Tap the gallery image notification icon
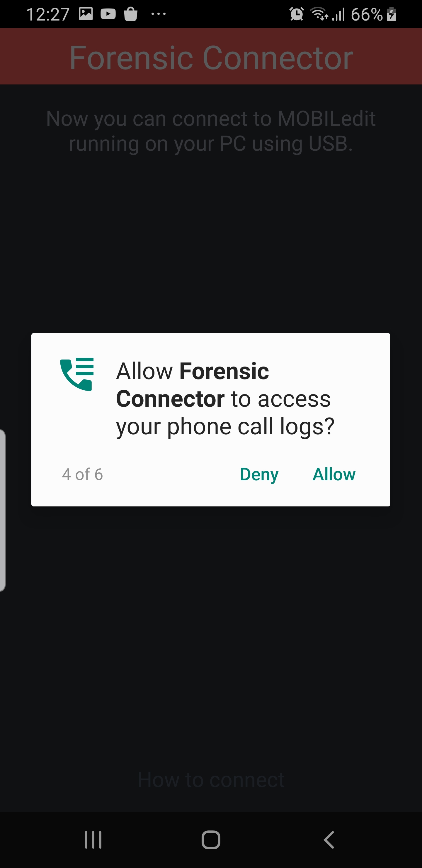Image resolution: width=422 pixels, height=868 pixels. (86, 14)
